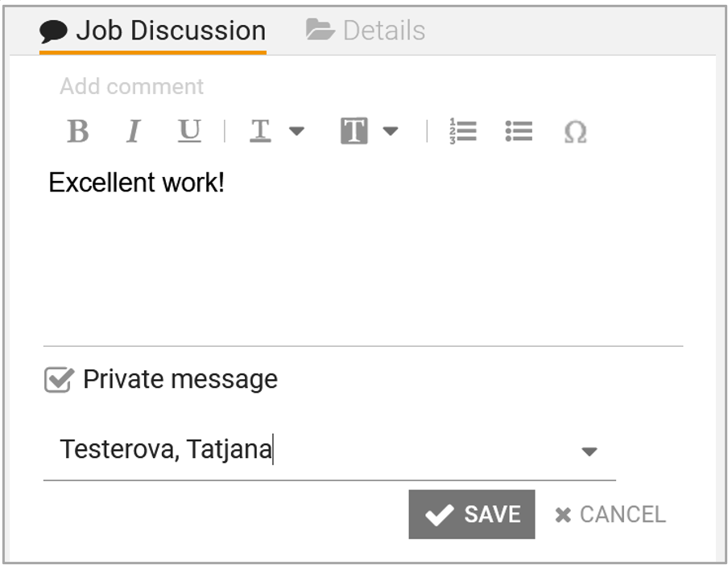Click the Add comment placeholder label
Image resolution: width=728 pixels, height=565 pixels.
pos(132,87)
